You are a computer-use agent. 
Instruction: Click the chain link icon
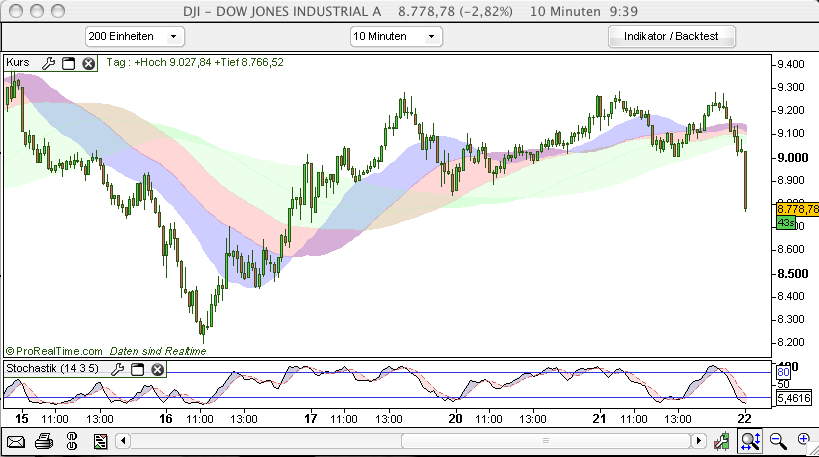click(72, 441)
